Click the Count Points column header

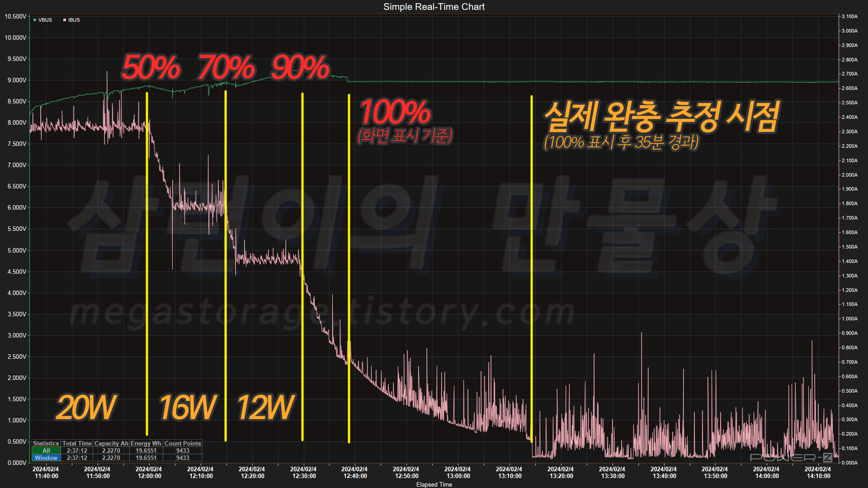[183, 443]
